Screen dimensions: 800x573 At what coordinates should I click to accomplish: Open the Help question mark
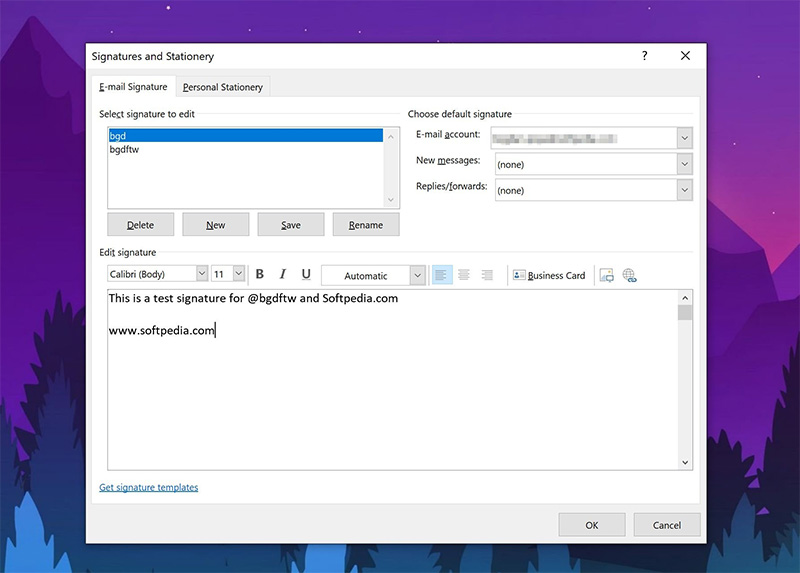[644, 57]
